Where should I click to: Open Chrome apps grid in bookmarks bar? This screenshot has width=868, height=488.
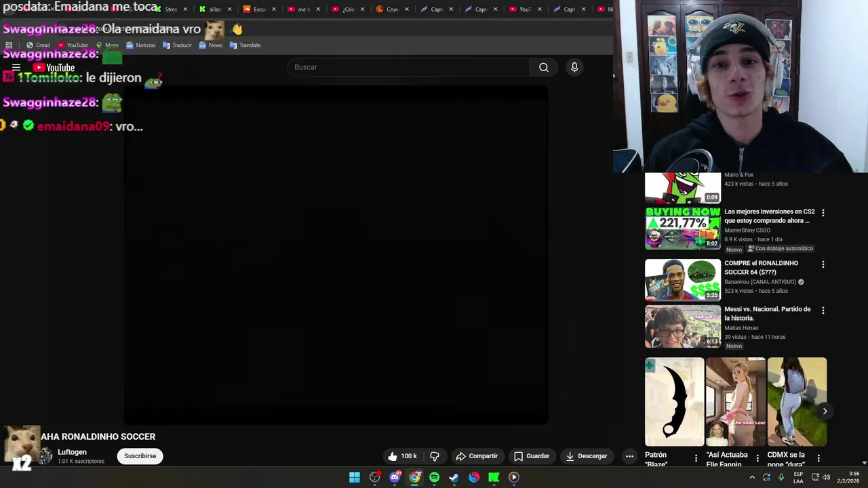[x=9, y=45]
